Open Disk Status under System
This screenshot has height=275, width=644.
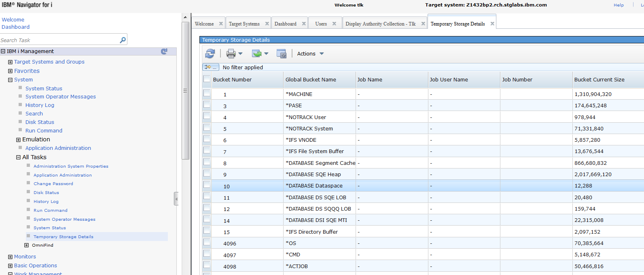click(40, 122)
